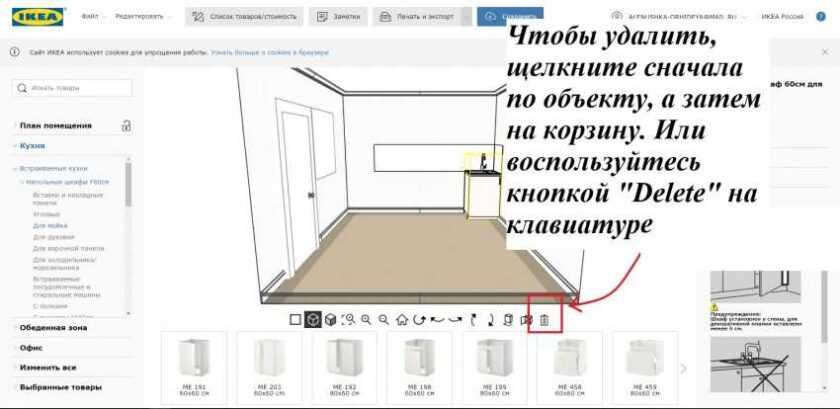Click the camera view icon
Viewport: 840px width, 409px height.
[525, 320]
